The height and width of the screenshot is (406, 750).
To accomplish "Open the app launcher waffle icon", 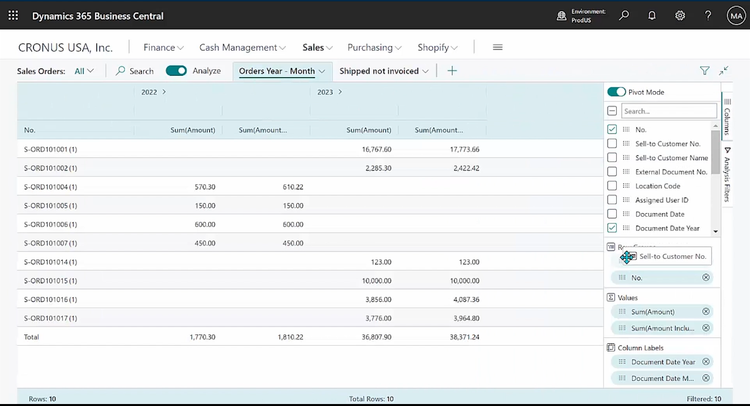I will (13, 16).
